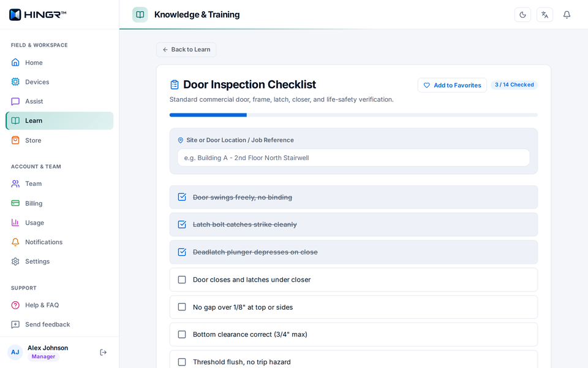Viewport: 588px width, 368px height.
Task: Check Threshold flush, no trip hazard
Action: [x=182, y=362]
